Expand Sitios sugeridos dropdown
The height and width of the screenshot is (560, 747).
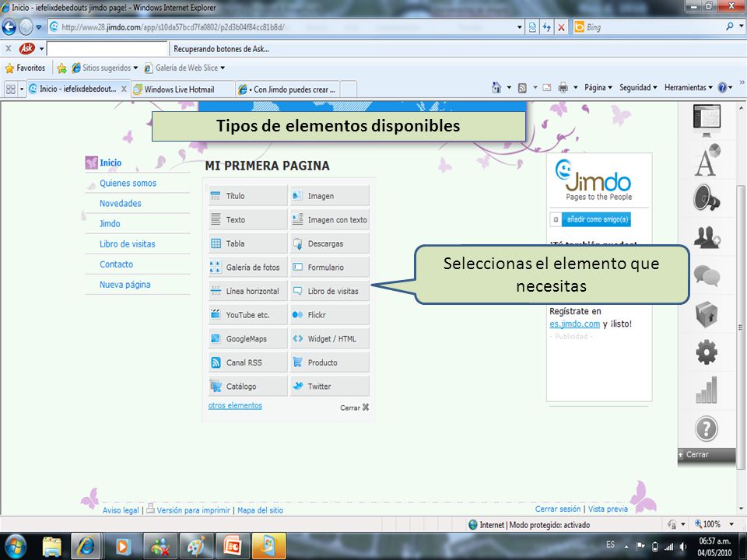pos(135,68)
